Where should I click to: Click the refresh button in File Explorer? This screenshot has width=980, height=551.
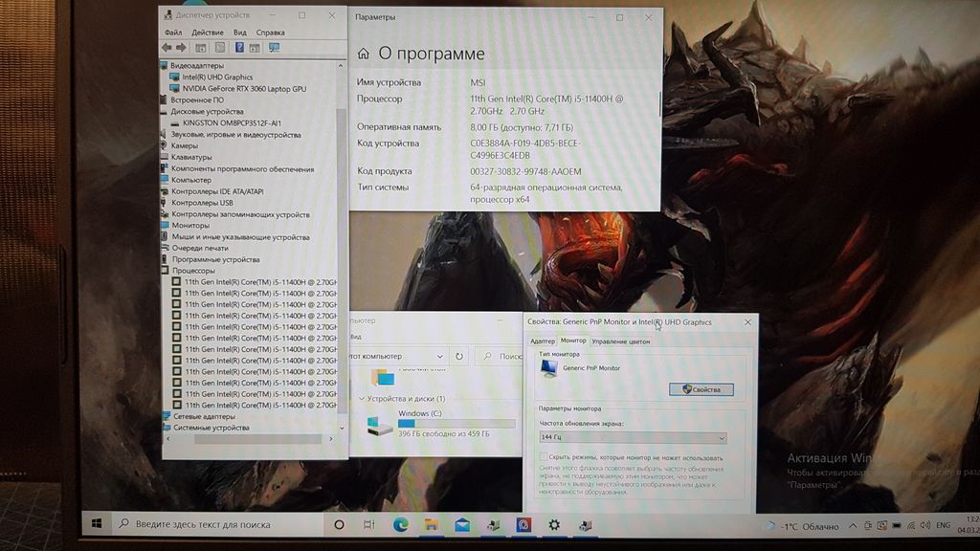point(459,356)
